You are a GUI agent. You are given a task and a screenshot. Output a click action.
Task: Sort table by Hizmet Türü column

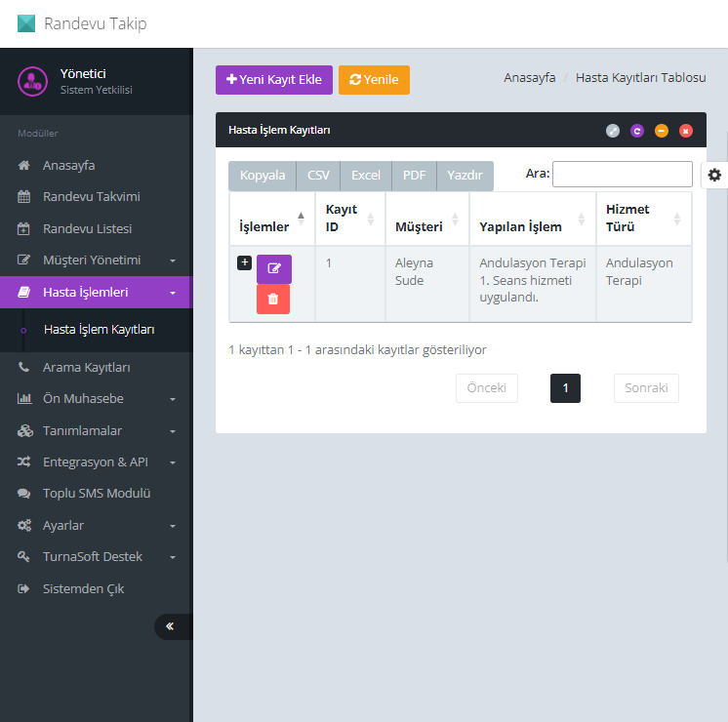(642, 219)
